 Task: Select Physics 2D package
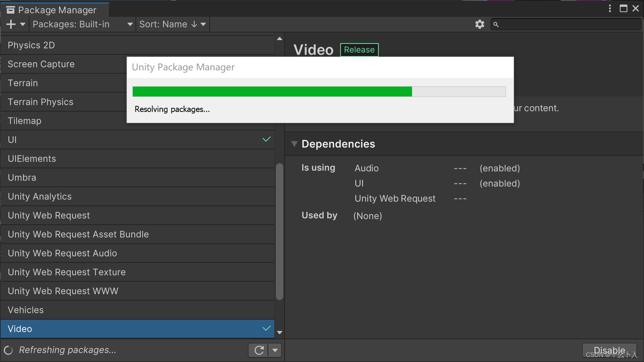coord(138,45)
